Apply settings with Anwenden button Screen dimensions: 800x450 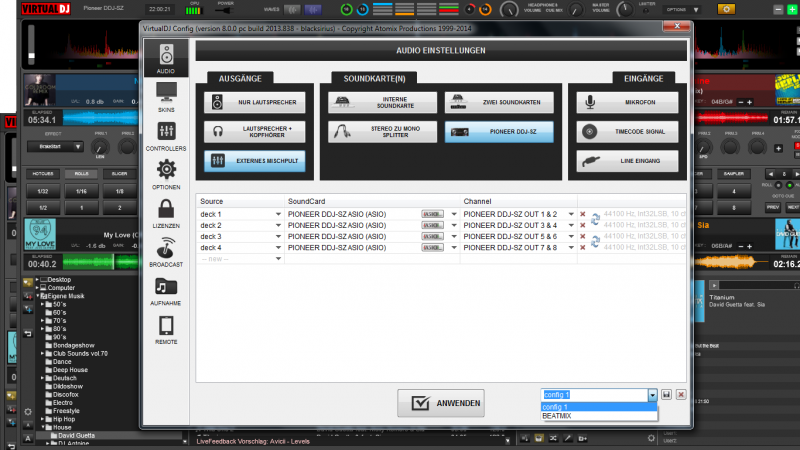[x=441, y=403]
